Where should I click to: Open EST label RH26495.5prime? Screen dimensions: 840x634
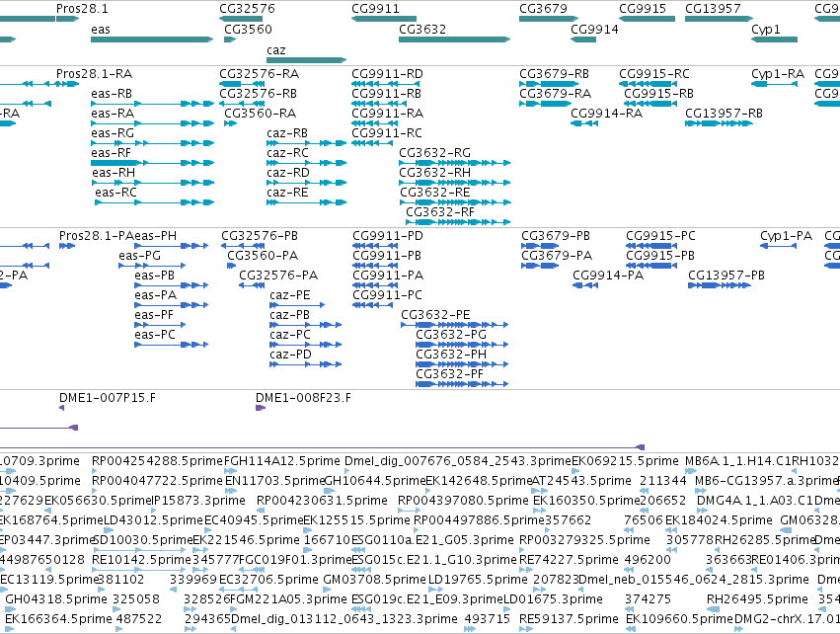coord(757,599)
